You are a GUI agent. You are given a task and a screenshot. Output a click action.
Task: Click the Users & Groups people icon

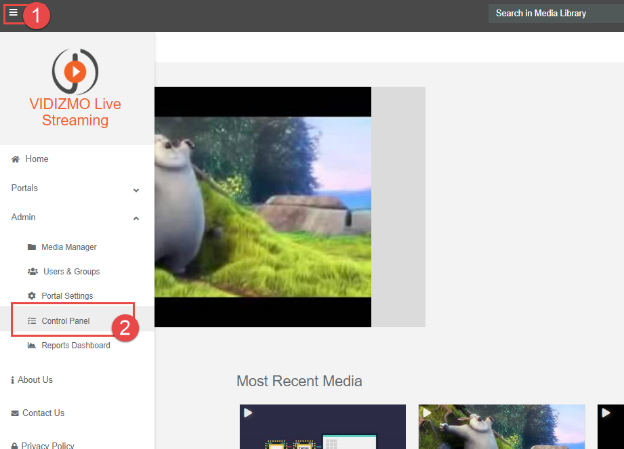[33, 271]
